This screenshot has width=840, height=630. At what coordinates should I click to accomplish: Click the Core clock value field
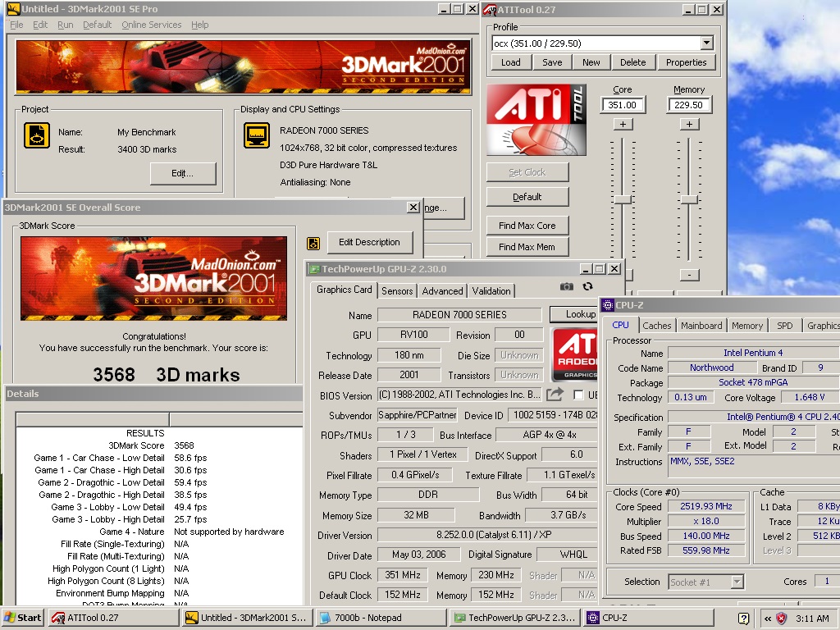pos(623,105)
